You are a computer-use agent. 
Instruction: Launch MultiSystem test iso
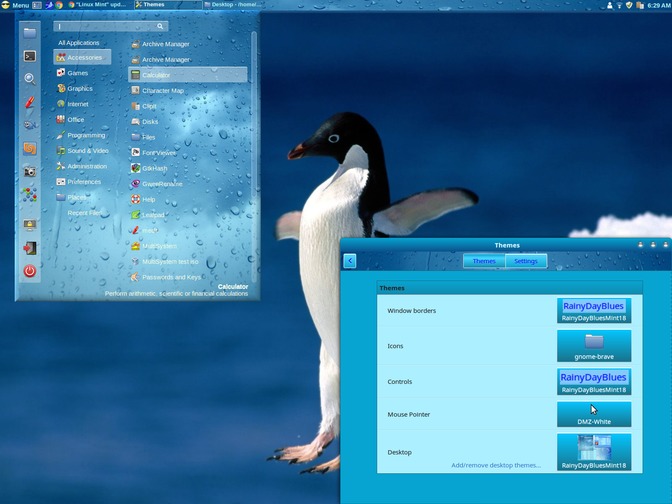[188, 261]
